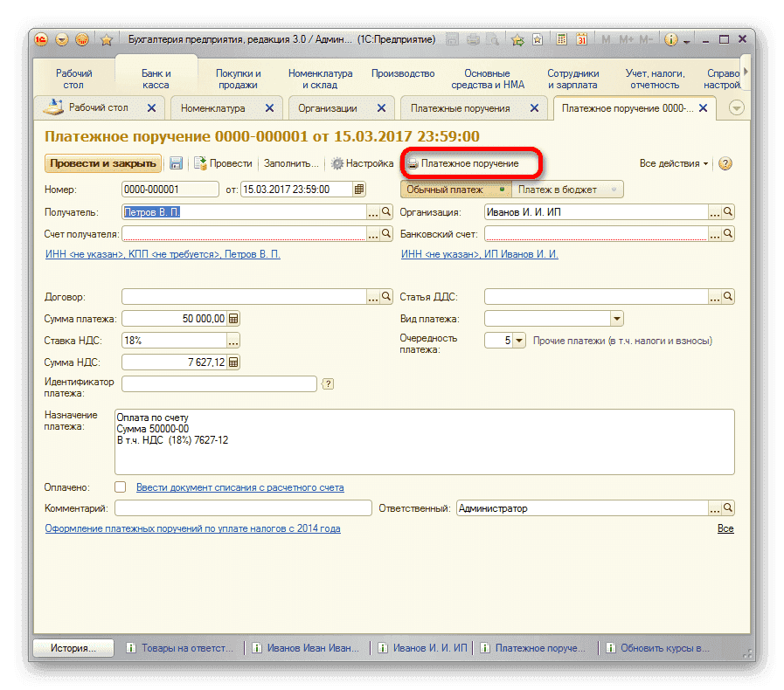
Task: Open calendar picker next to document date
Action: (359, 189)
